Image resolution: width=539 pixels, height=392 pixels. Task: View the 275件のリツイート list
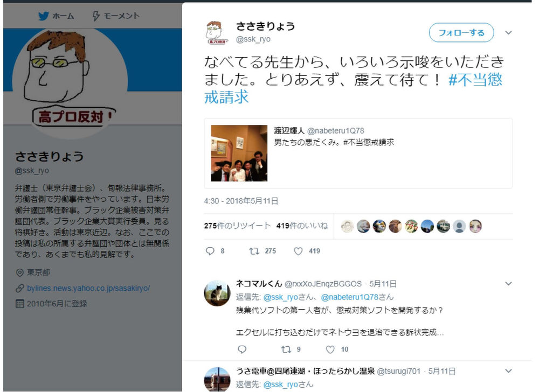coord(237,226)
